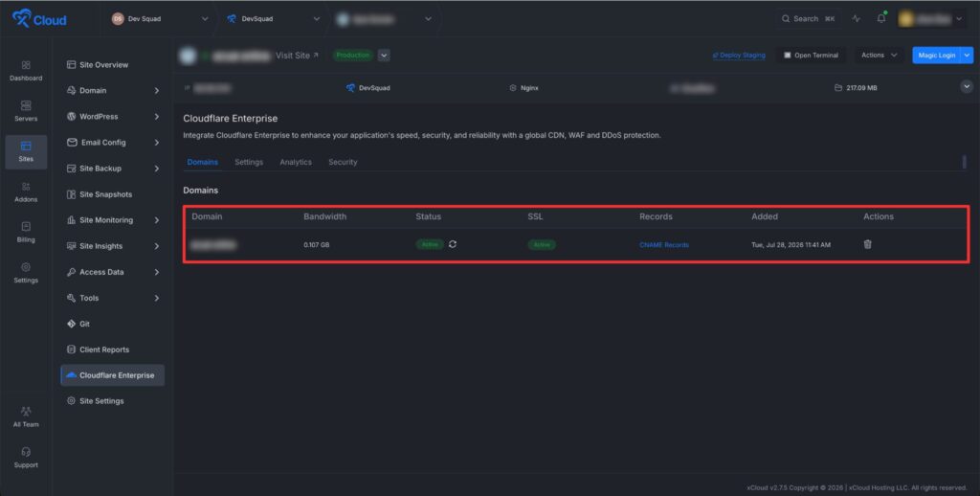The image size is (980, 496).
Task: Delete the domain with trash icon
Action: click(867, 244)
